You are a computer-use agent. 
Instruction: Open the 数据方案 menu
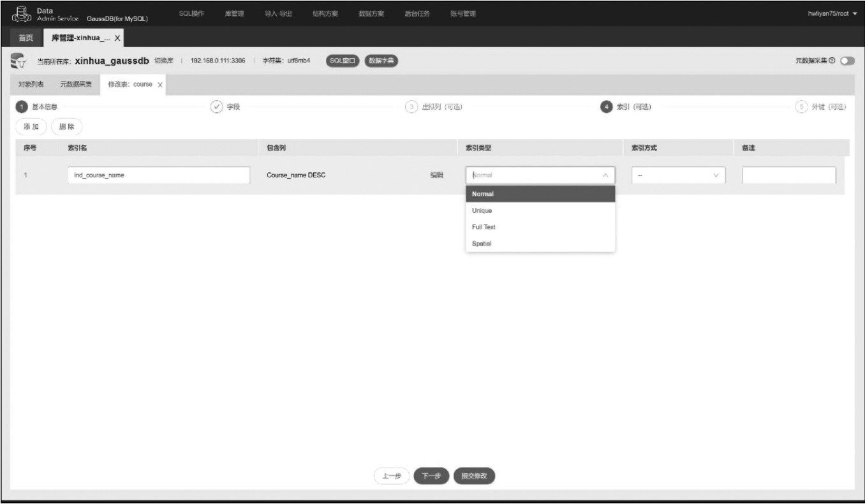371,14
